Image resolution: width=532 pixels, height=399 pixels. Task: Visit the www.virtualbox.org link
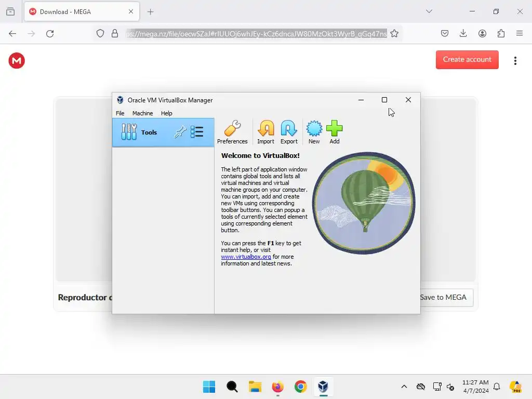click(246, 257)
